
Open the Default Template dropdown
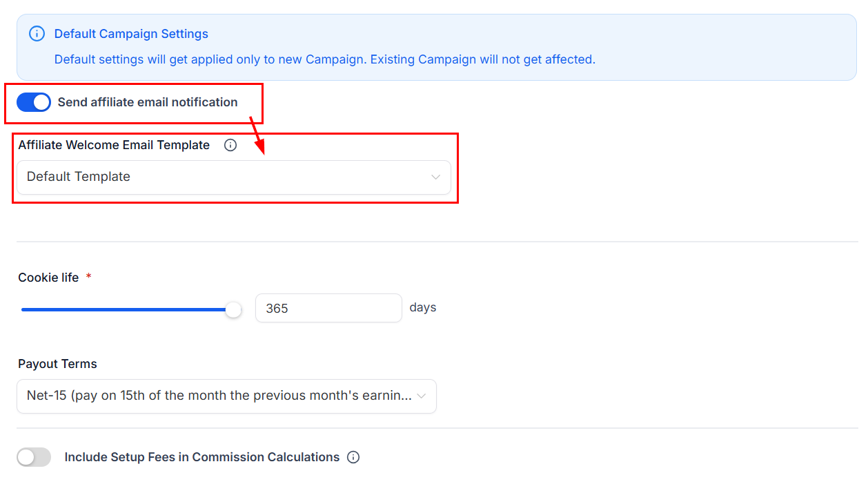[233, 177]
